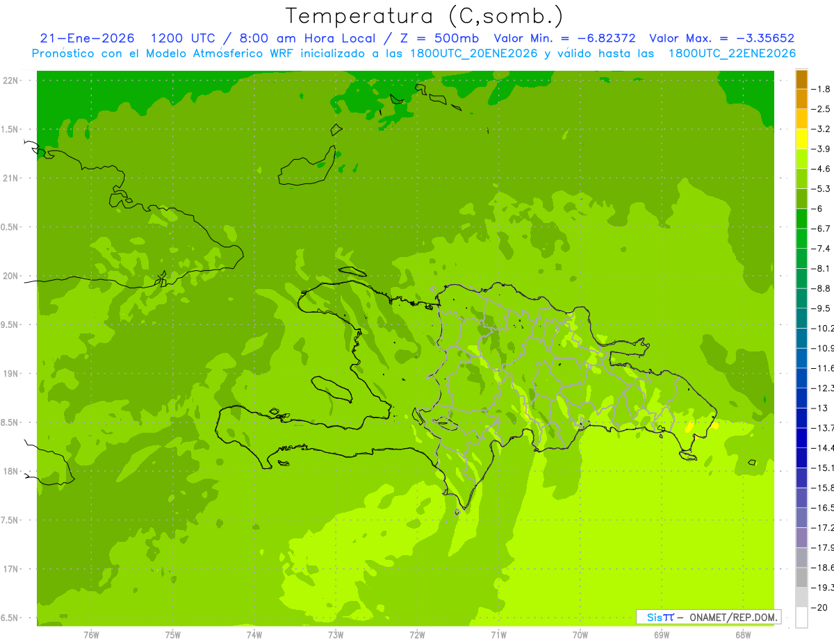Pick the dark orange swatch above -1.8
834x644 pixels.
tap(801, 79)
